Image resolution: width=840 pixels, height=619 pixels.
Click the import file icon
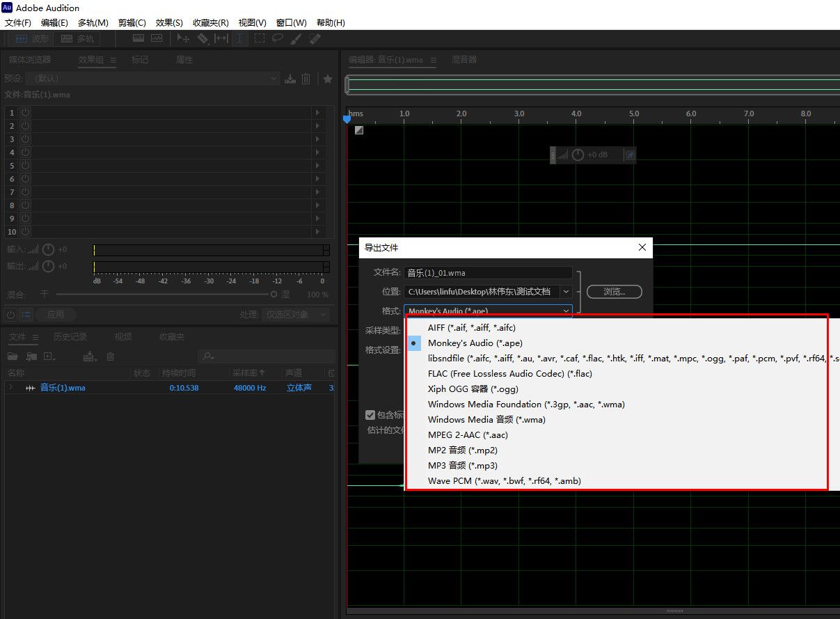(30, 356)
